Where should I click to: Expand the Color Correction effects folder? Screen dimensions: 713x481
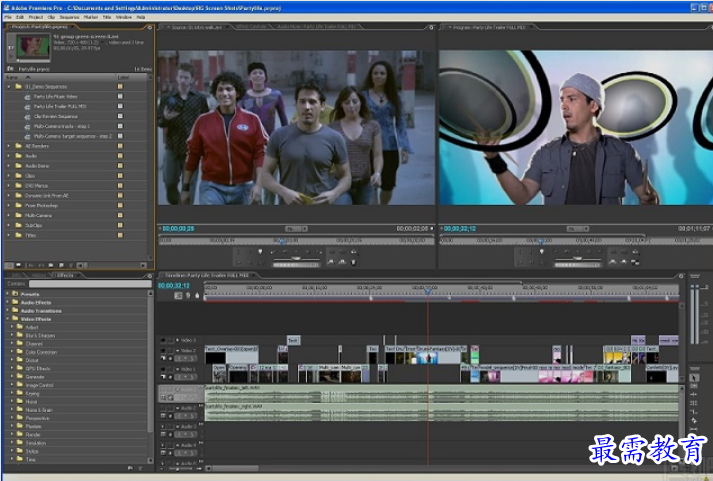tap(12, 352)
